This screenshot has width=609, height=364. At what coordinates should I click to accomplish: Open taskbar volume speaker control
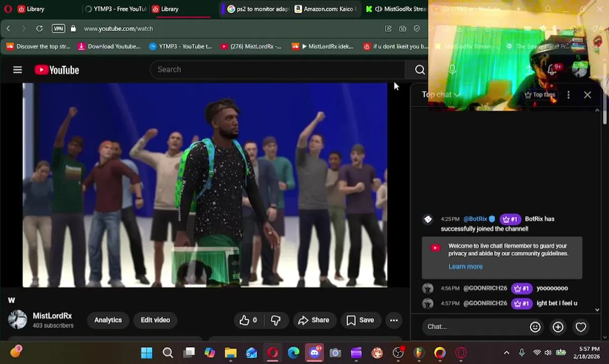point(548,352)
